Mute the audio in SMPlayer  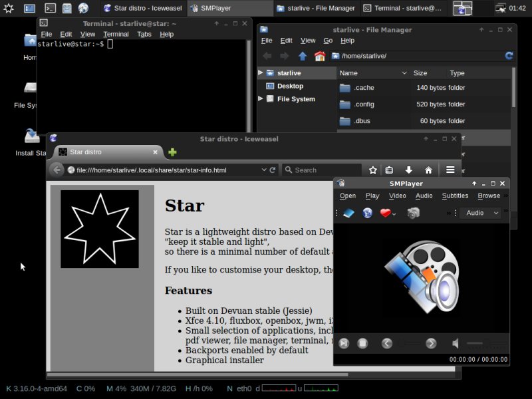coord(456,343)
